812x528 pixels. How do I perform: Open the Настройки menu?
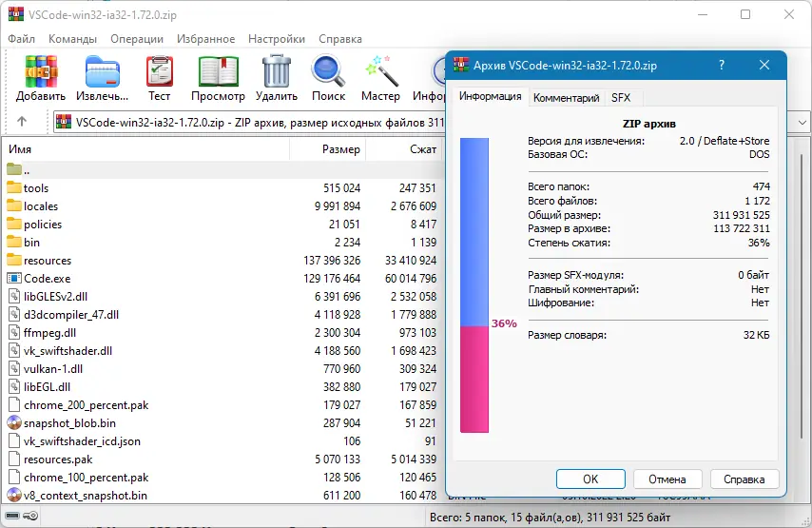point(277,39)
